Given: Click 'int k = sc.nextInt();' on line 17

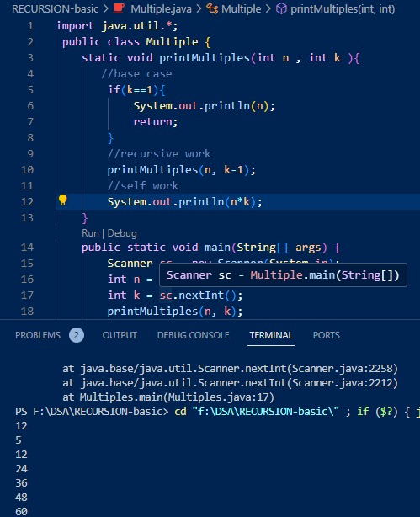Looking at the screenshot, I should (175, 295).
